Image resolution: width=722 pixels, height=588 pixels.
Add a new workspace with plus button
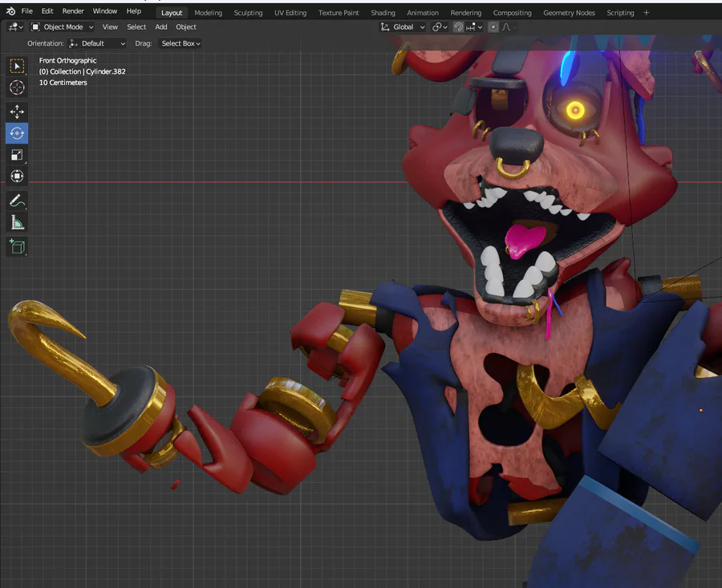click(x=647, y=13)
